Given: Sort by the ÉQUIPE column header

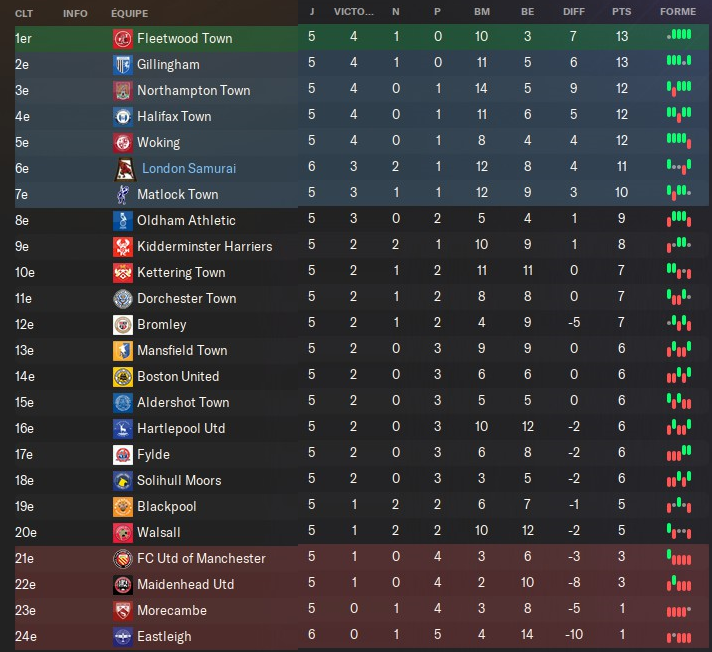Looking at the screenshot, I should [x=131, y=13].
